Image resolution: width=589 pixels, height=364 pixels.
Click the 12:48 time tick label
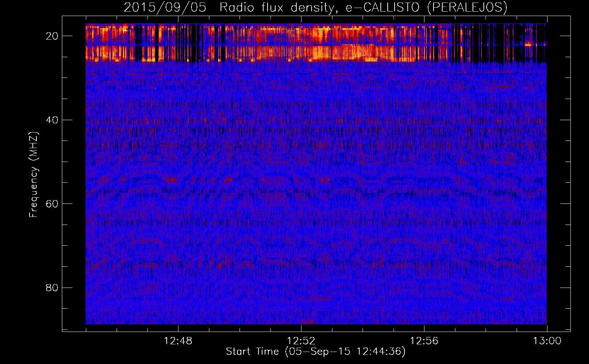178,341
